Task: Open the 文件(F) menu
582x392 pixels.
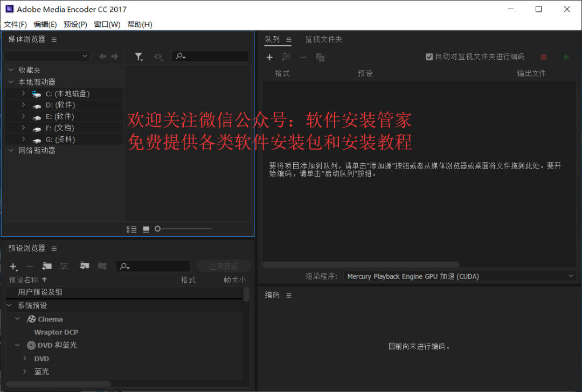Action: [x=15, y=24]
